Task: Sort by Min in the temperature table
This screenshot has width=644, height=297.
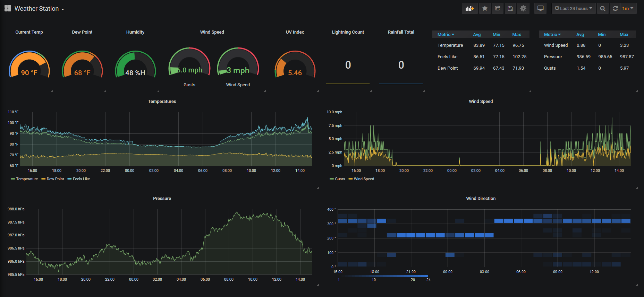Action: 497,34
